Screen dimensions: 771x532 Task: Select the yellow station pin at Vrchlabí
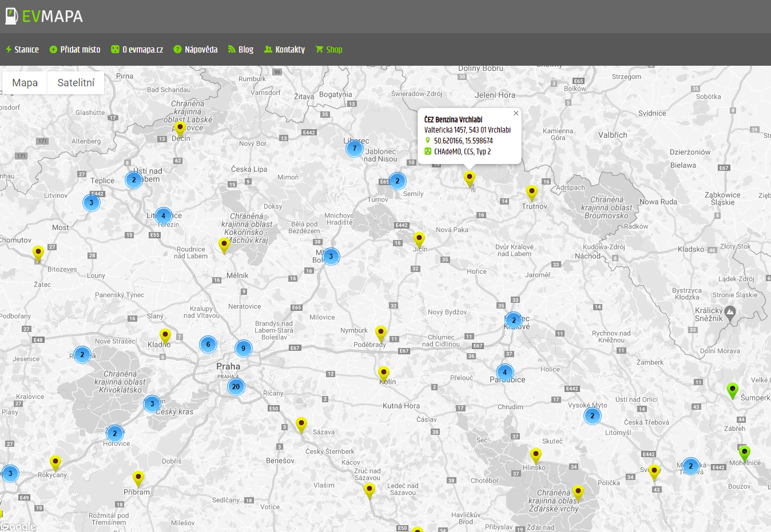click(470, 179)
